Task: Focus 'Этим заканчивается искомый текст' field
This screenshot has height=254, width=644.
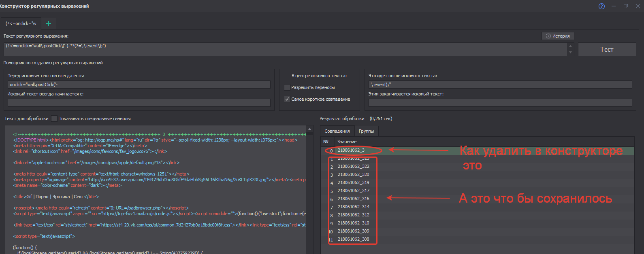Action: tap(500, 103)
